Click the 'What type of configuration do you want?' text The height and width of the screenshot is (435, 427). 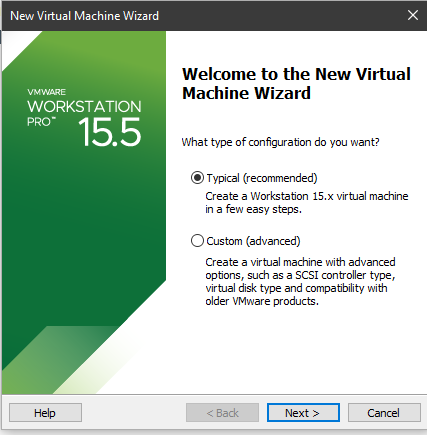pos(280,142)
